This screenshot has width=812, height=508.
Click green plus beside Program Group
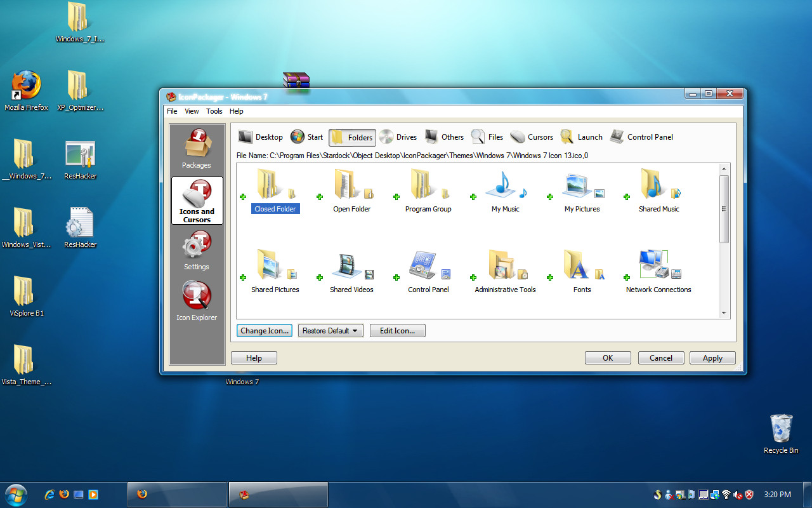point(396,197)
